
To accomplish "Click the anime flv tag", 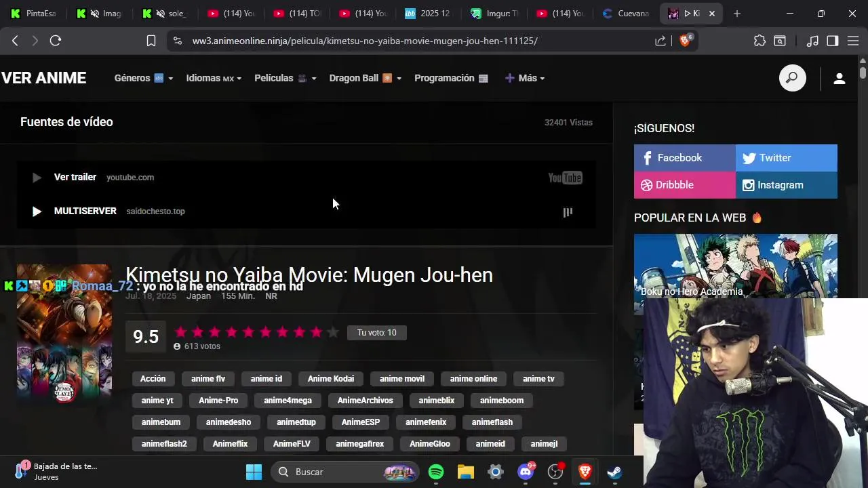I will (208, 379).
